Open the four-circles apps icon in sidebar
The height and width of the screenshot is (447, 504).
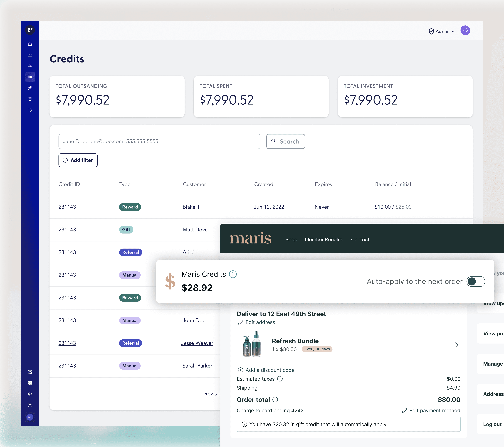point(30,383)
